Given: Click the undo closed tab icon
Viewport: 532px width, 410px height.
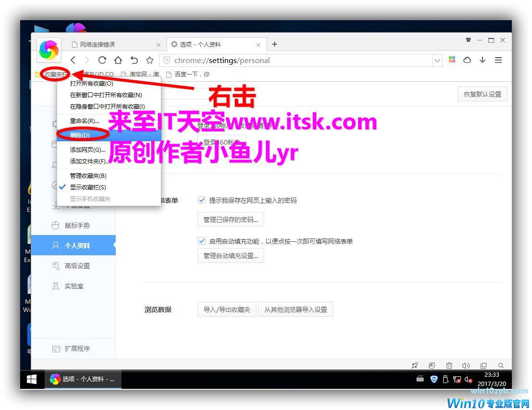Looking at the screenshot, I should click(134, 60).
